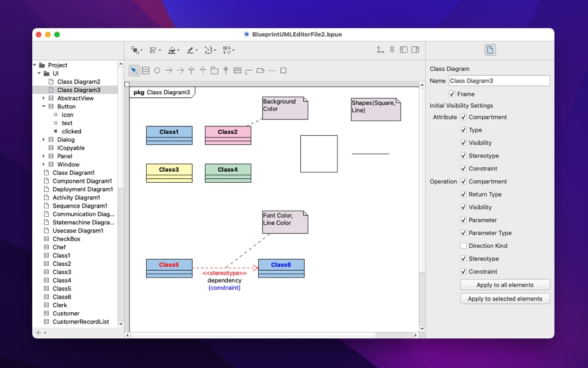The width and height of the screenshot is (588, 368).
Task: Select the bent link line tool
Action: point(249,71)
